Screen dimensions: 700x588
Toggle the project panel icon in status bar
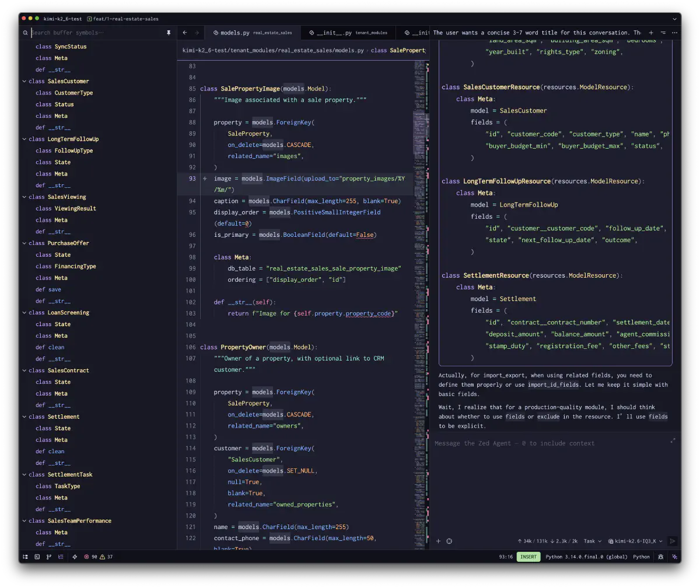pyautogui.click(x=26, y=556)
